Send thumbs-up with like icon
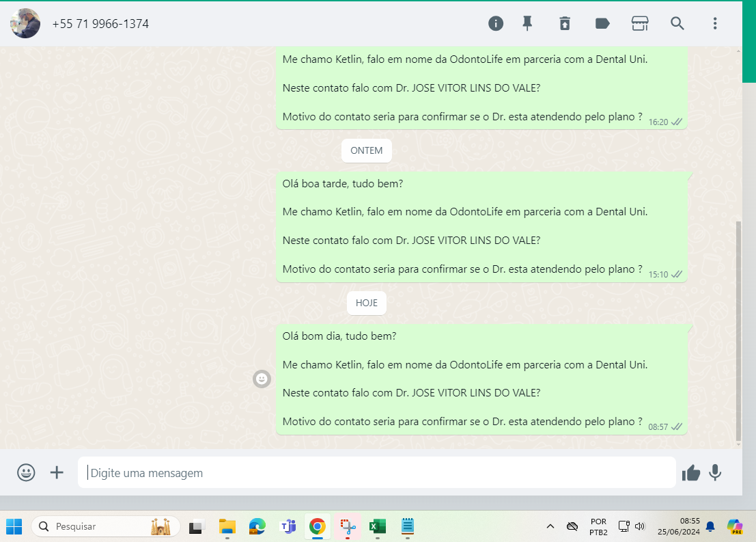Screen dimensions: 756x542 691,473
